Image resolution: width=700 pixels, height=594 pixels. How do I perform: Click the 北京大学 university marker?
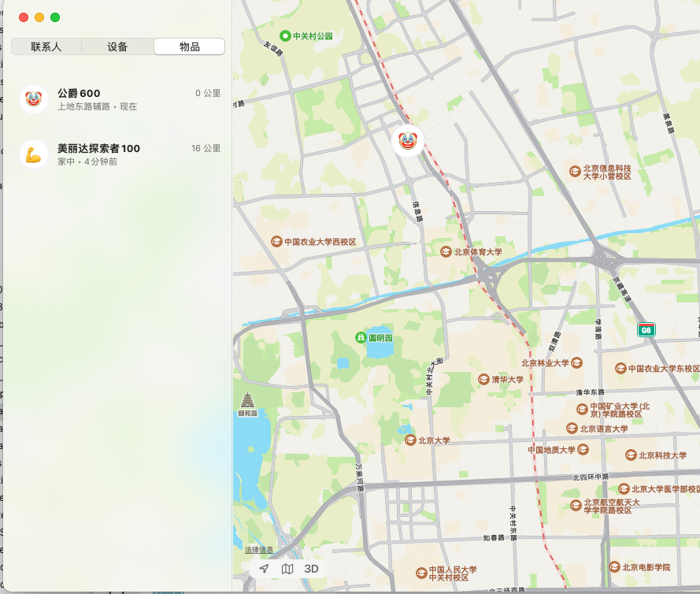(411, 440)
